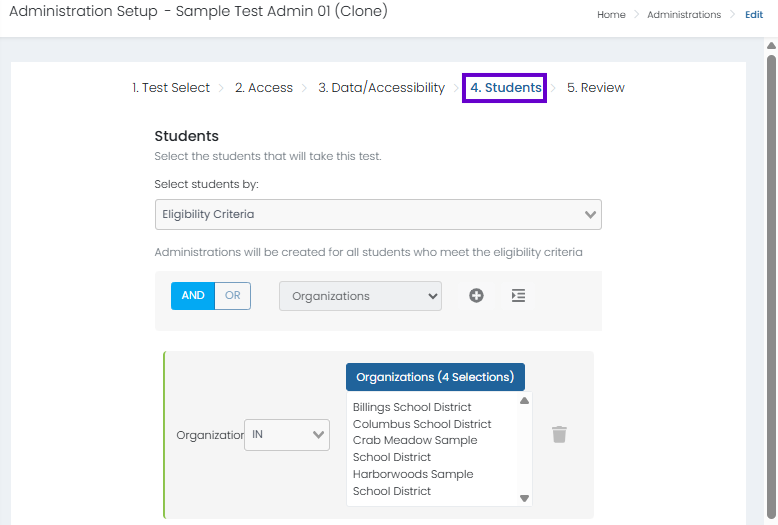Switch criteria logic to OR

[233, 296]
